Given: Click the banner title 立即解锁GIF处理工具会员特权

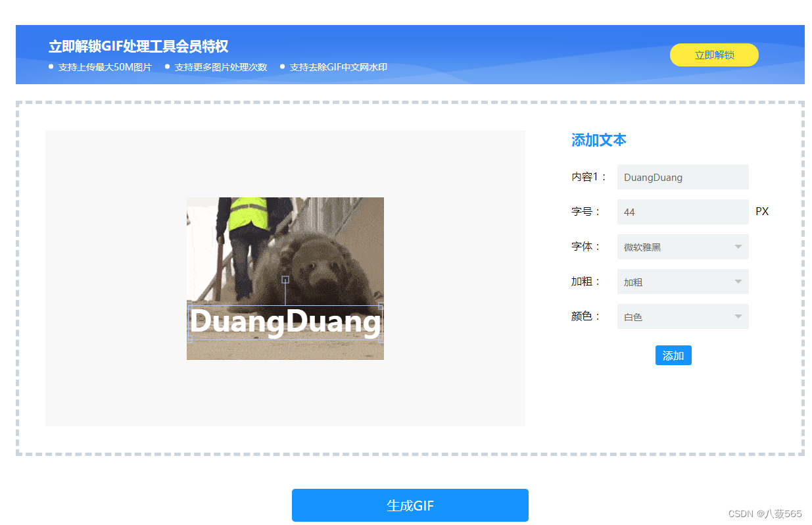Looking at the screenshot, I should (139, 47).
